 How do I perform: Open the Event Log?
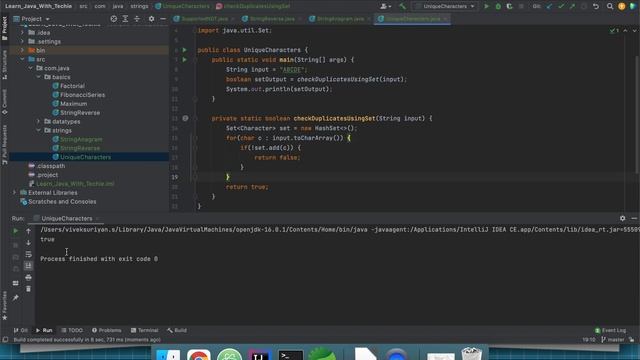coord(610,330)
